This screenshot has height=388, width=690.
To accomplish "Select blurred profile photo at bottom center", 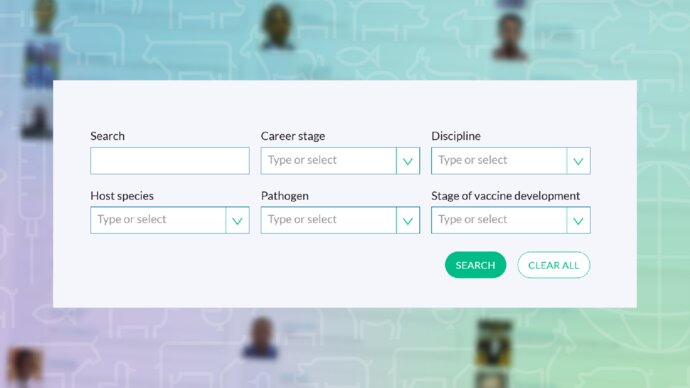I will [x=261, y=338].
